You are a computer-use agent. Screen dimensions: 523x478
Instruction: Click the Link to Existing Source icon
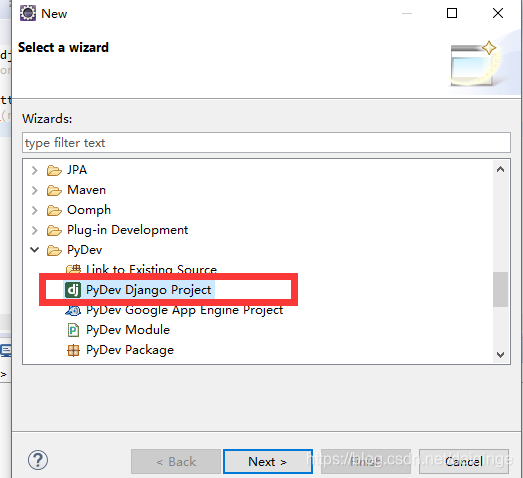pos(73,269)
